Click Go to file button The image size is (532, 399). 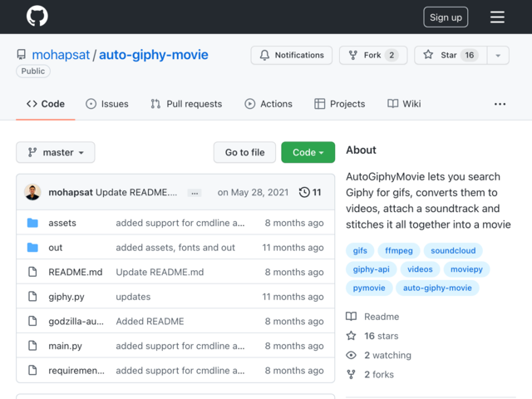(x=244, y=152)
